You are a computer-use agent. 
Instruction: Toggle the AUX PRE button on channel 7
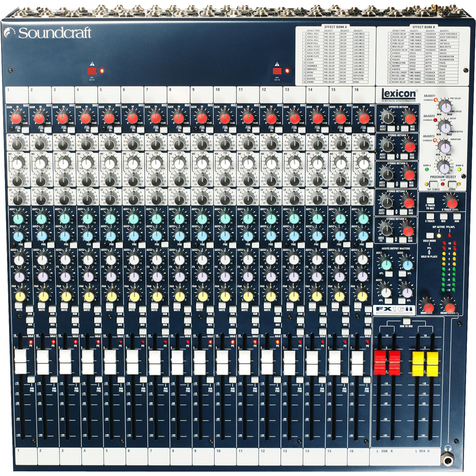pos(165,244)
